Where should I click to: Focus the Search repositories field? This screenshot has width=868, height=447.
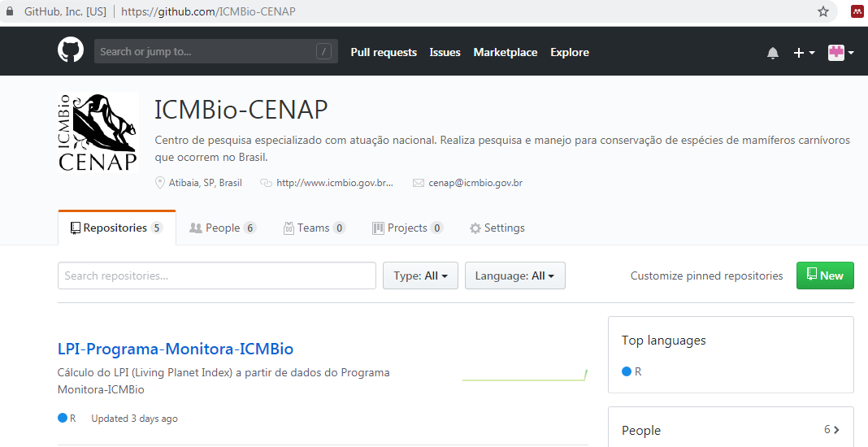point(217,276)
